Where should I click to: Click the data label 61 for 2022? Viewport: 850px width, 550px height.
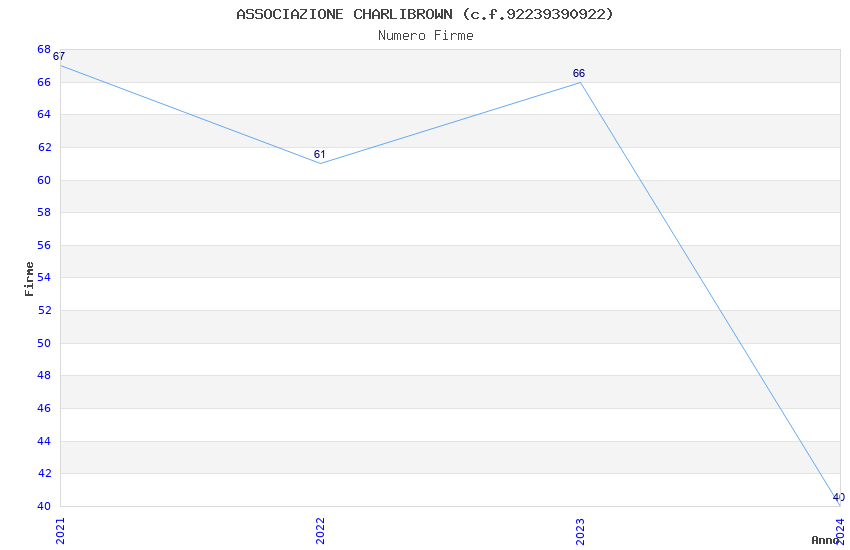pos(319,154)
